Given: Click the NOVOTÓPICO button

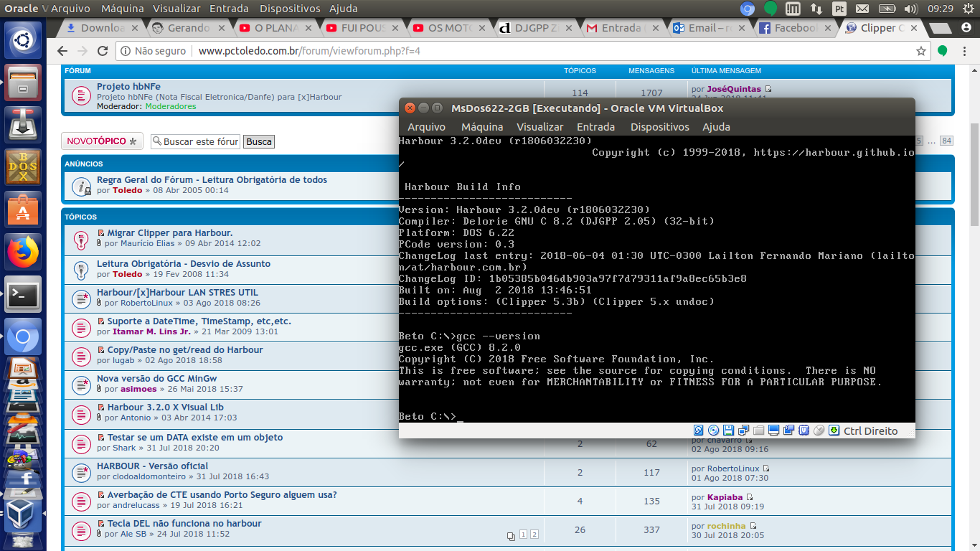Looking at the screenshot, I should (x=102, y=141).
